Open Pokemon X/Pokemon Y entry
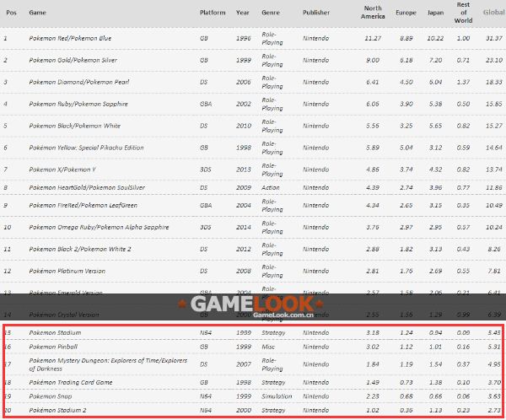 [62, 170]
